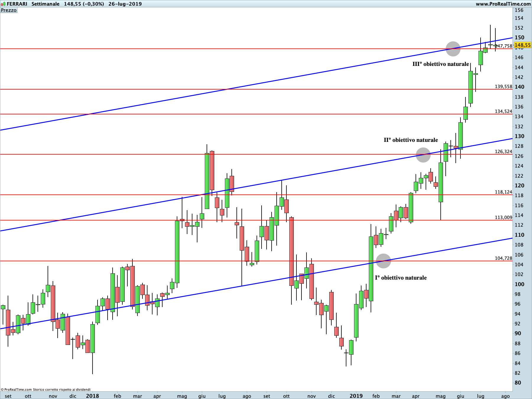Click the ago label at far right of axis

505,396
